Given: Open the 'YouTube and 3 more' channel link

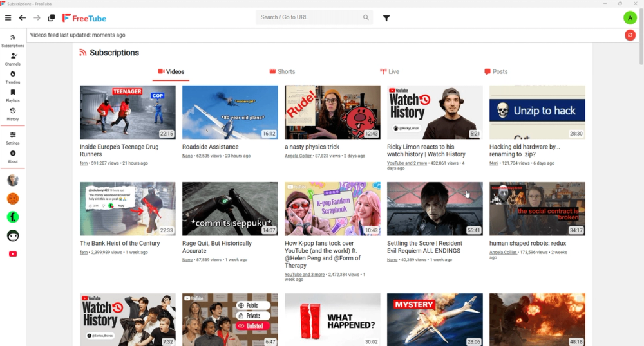Looking at the screenshot, I should point(305,275).
